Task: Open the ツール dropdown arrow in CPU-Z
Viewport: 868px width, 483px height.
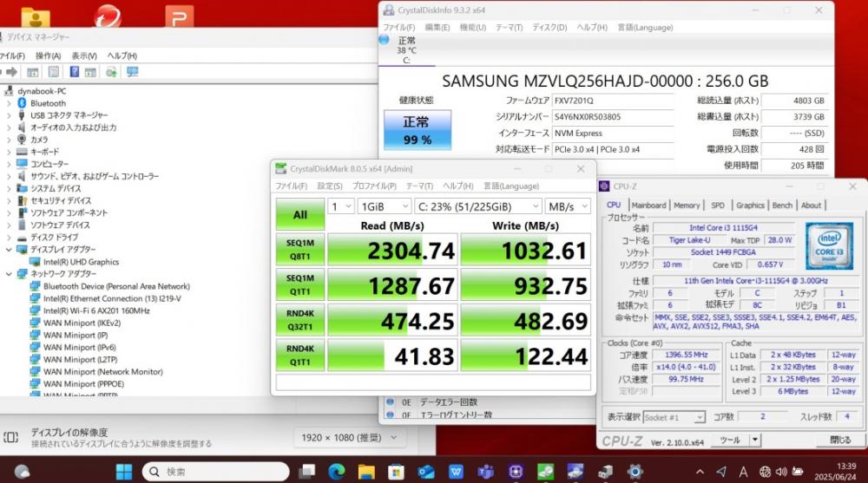Action: (x=754, y=441)
